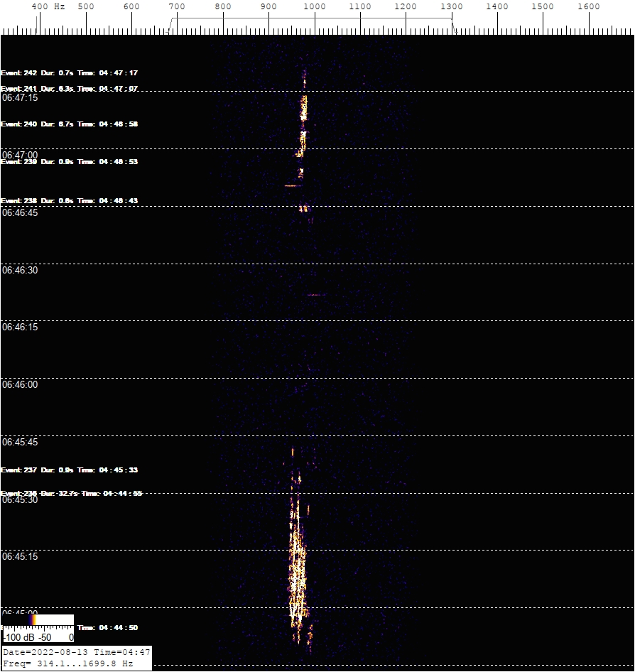
Task: Click the Event 240 annotation text
Action: [x=70, y=124]
